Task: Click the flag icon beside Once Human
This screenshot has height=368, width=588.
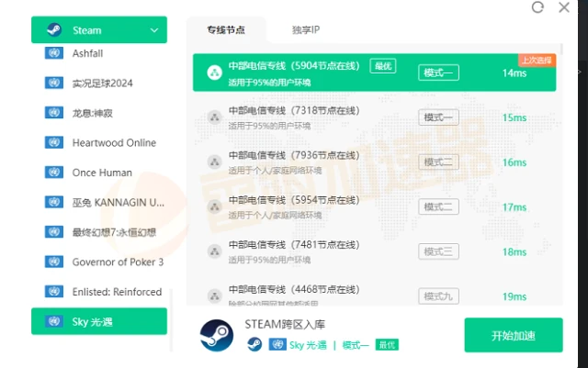Action: [54, 172]
